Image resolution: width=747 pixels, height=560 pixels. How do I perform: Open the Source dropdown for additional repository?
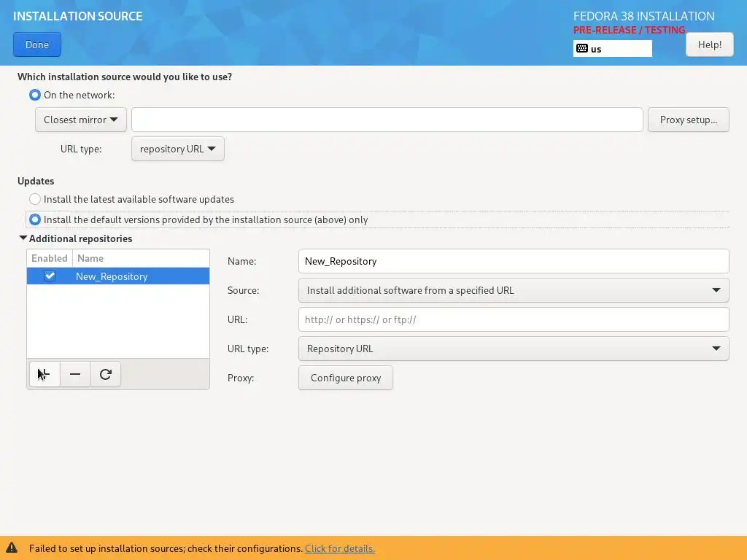pos(514,290)
